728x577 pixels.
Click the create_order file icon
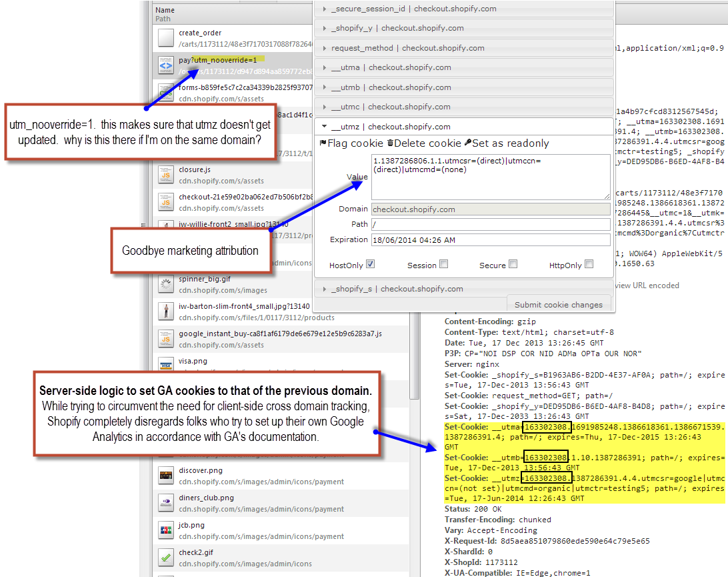pyautogui.click(x=166, y=38)
